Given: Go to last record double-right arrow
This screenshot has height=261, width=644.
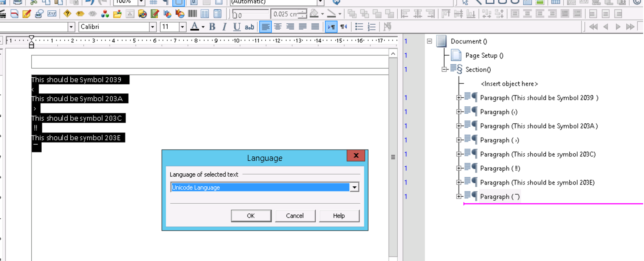Looking at the screenshot, I should pos(630,27).
